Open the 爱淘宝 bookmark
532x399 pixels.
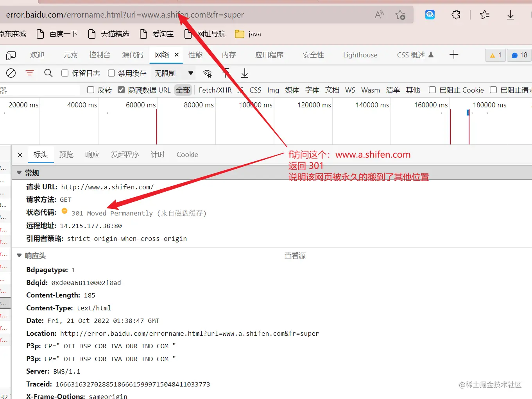pyautogui.click(x=157, y=34)
